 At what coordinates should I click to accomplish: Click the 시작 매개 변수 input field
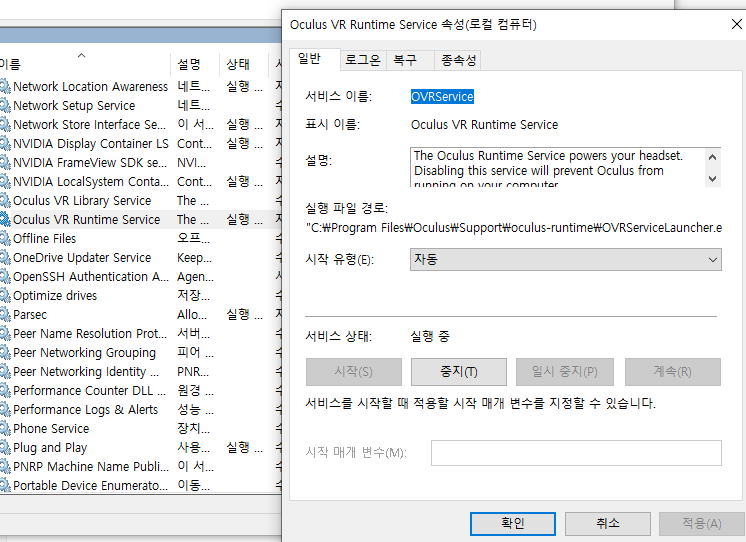click(576, 453)
